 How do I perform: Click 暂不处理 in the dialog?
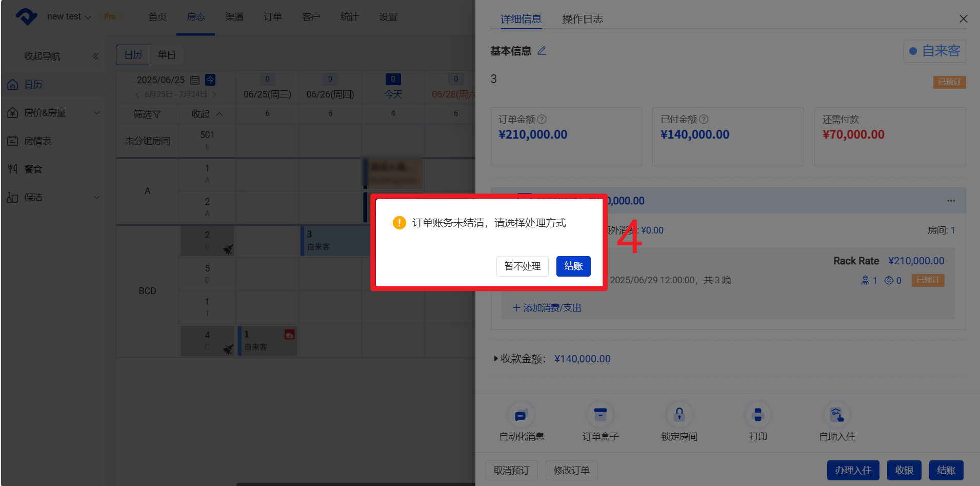pos(522,266)
